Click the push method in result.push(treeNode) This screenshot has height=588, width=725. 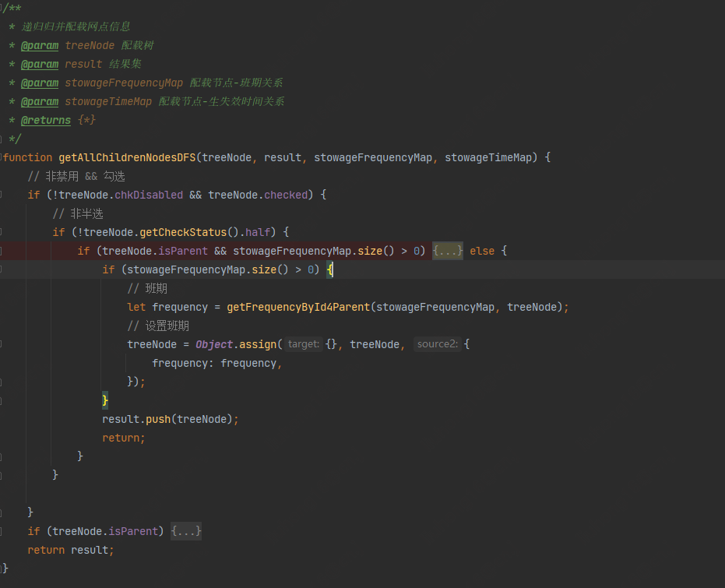158,419
